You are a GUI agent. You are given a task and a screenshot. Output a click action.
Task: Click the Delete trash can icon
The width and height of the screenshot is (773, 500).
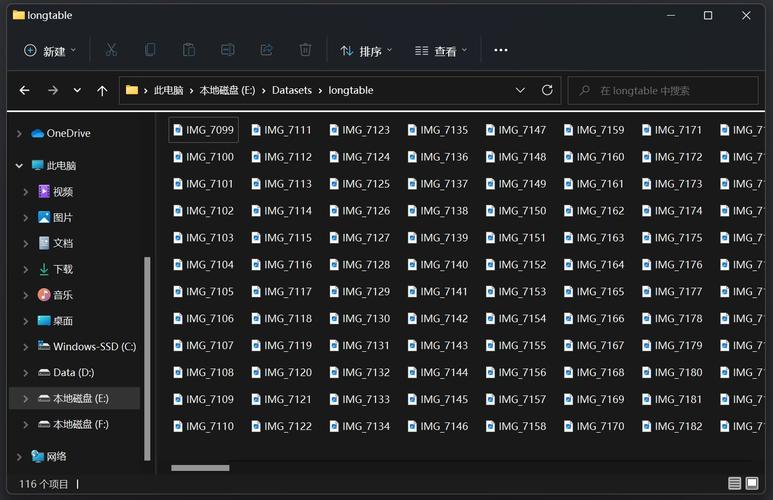305,50
